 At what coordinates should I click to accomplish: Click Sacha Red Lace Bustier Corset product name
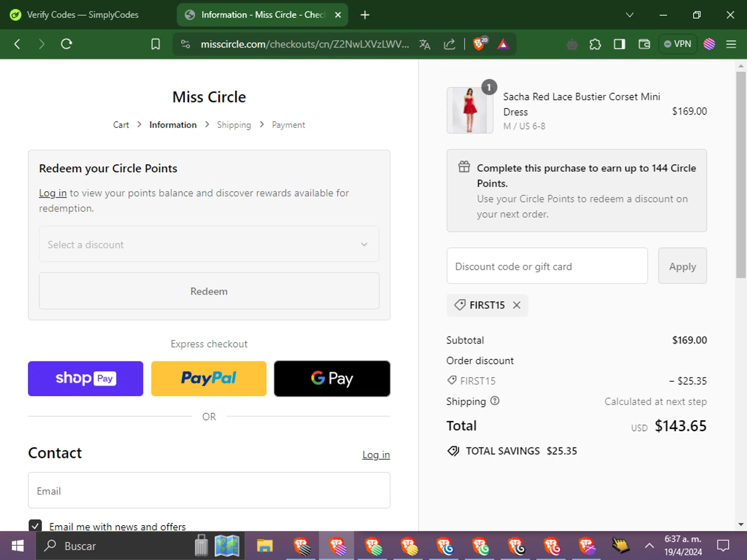click(x=582, y=104)
